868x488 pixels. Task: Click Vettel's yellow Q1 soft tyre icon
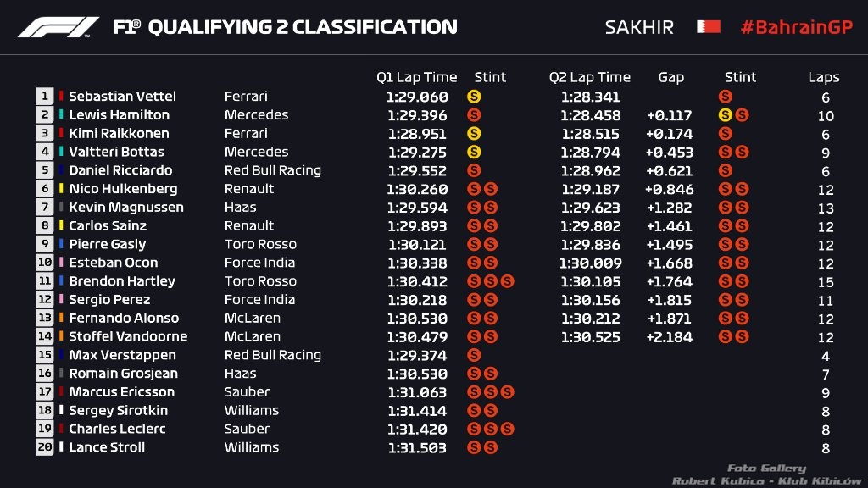474,97
